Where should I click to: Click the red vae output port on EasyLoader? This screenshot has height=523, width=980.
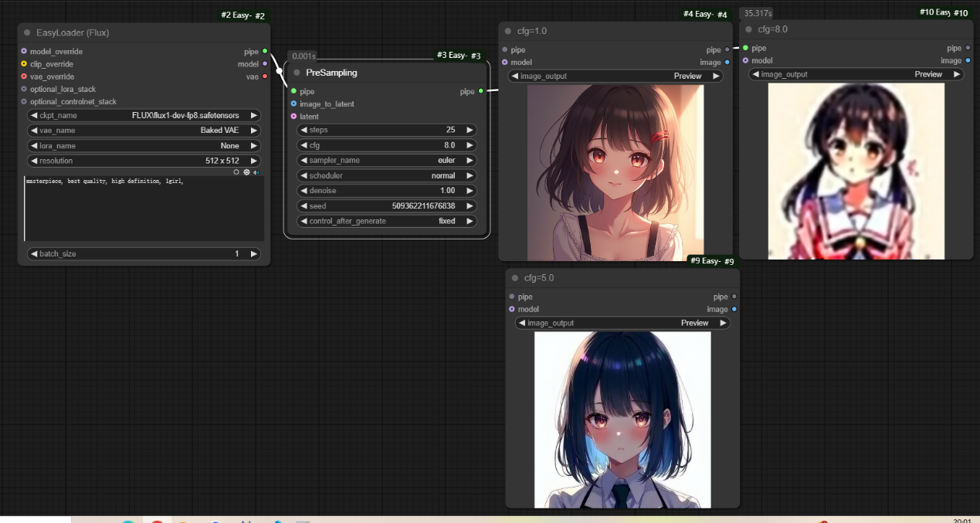point(265,76)
